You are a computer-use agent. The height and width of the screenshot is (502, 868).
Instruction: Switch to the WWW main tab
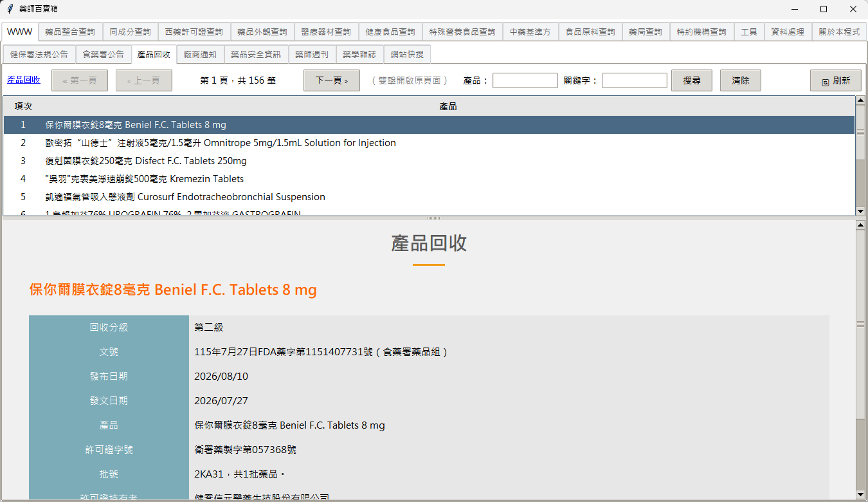(x=20, y=32)
